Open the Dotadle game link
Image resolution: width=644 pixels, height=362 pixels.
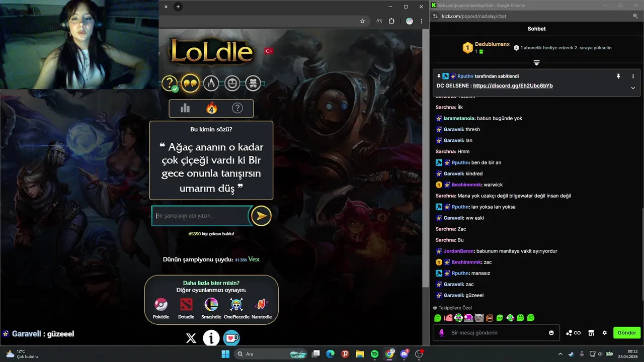186,308
